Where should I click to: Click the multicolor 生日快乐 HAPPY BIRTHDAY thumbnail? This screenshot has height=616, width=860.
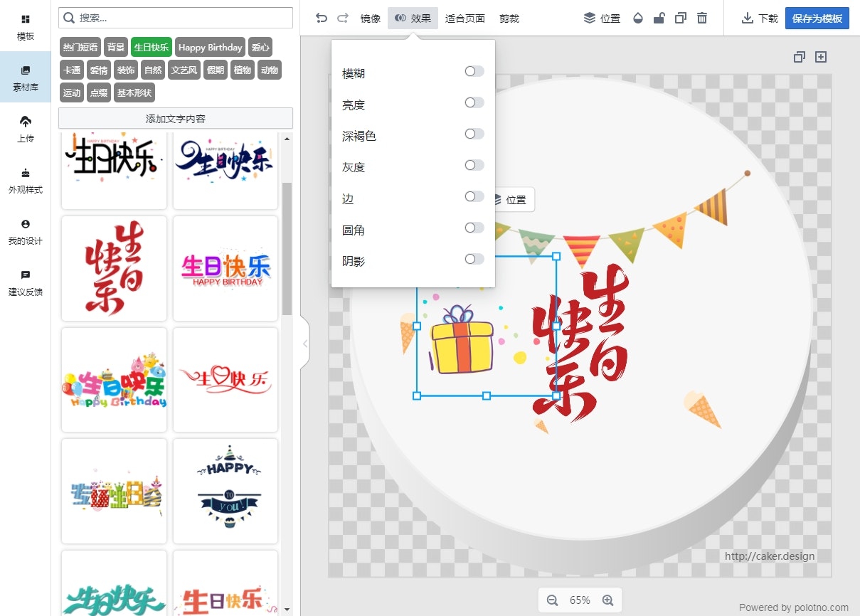[x=225, y=268]
